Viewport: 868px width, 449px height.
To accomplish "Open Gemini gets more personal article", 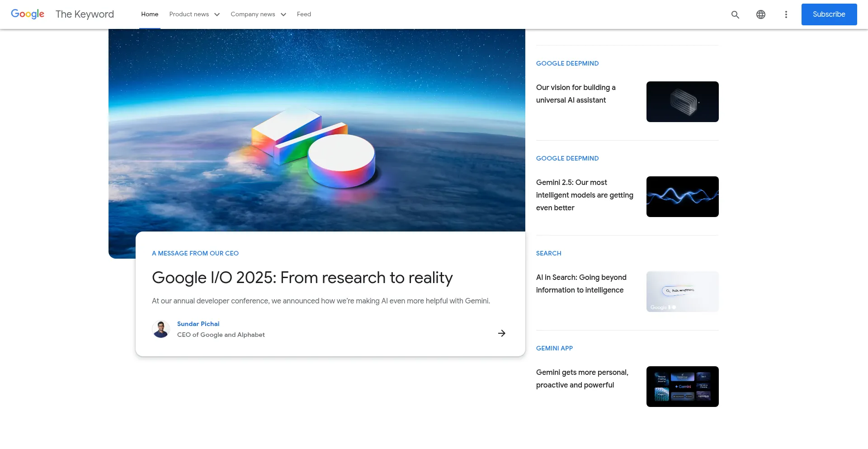I will tap(582, 378).
